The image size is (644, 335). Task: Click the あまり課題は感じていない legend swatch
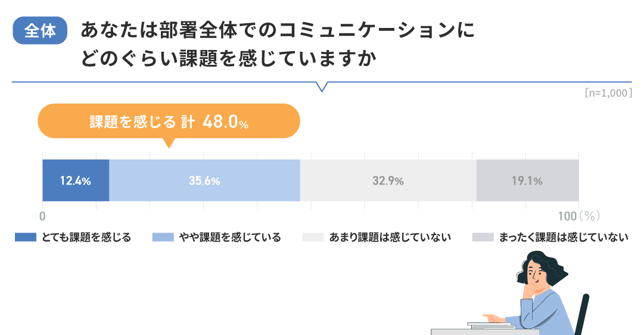click(x=313, y=237)
